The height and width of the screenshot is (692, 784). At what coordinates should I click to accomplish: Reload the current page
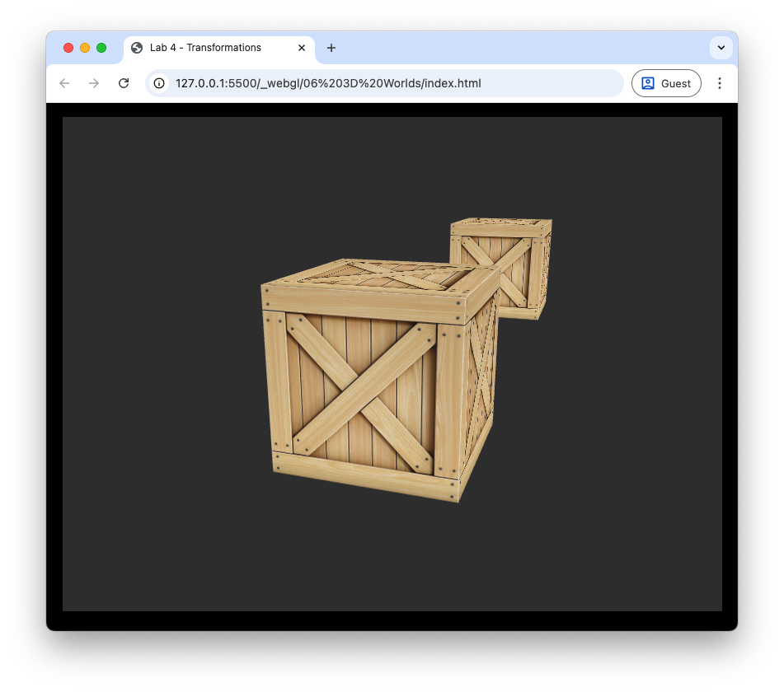[x=124, y=83]
